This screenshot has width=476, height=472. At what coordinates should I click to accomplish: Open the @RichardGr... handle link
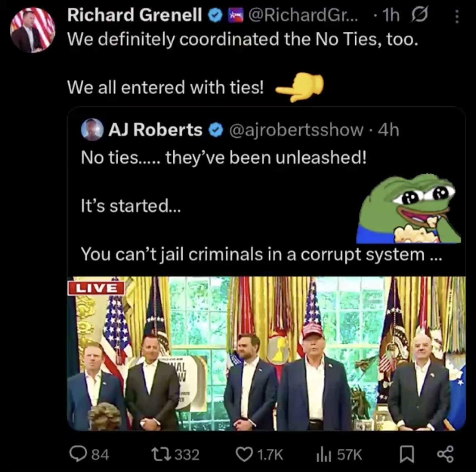[x=303, y=15]
